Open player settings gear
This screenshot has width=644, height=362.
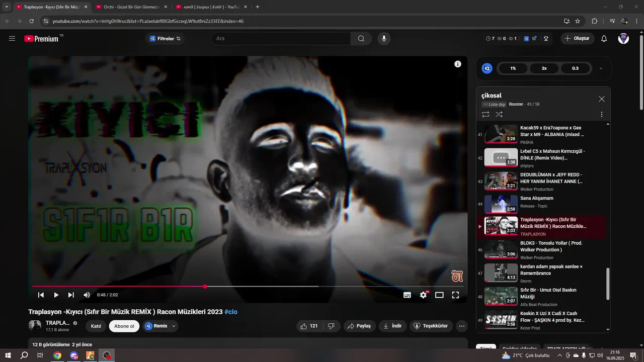pos(423,295)
